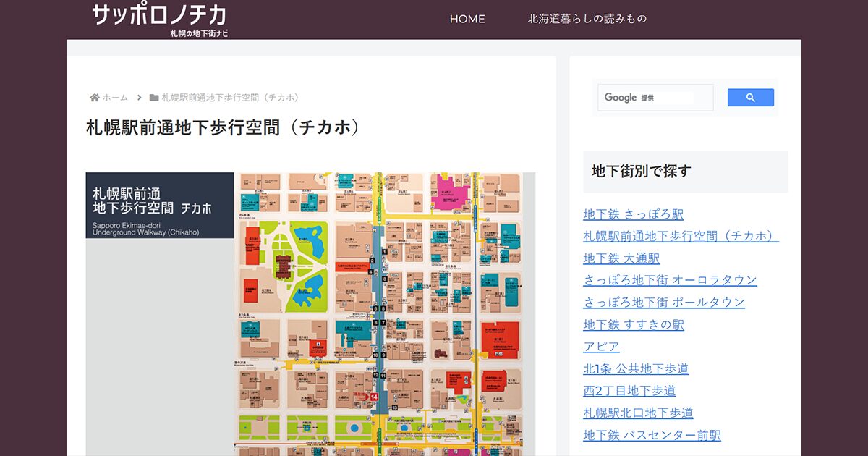Open さっぽろ地下街 オーロラタウン link
The image size is (868, 456).
(x=670, y=280)
